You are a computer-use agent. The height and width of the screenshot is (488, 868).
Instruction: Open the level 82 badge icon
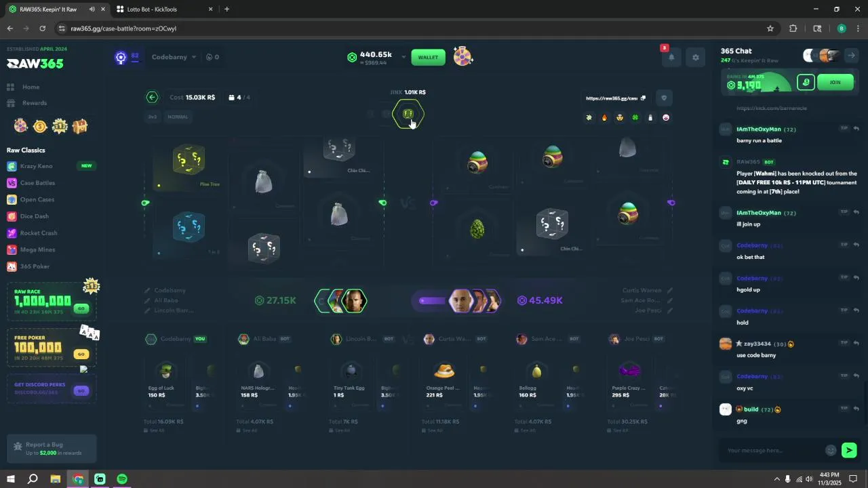pyautogui.click(x=121, y=58)
